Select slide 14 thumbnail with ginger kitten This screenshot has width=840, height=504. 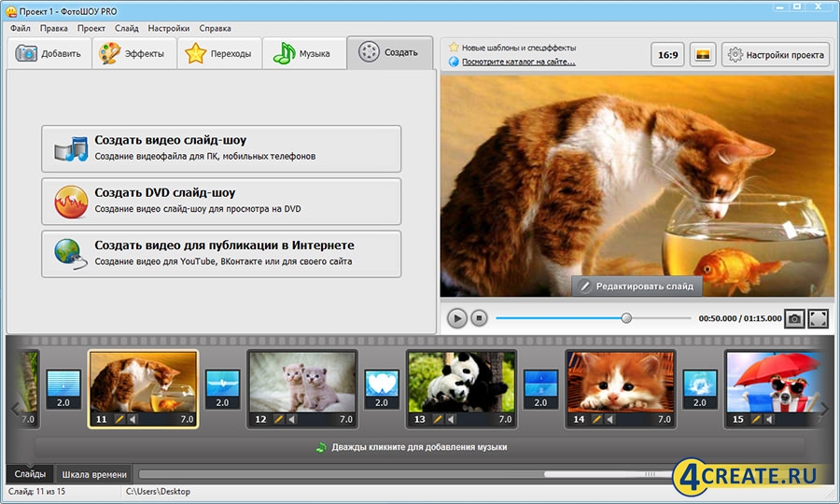pyautogui.click(x=621, y=382)
